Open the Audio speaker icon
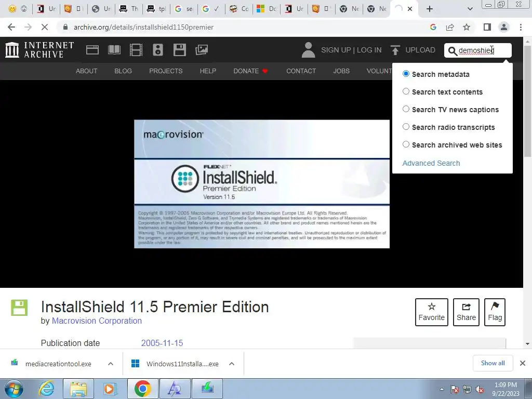The height and width of the screenshot is (399, 532). 158,50
